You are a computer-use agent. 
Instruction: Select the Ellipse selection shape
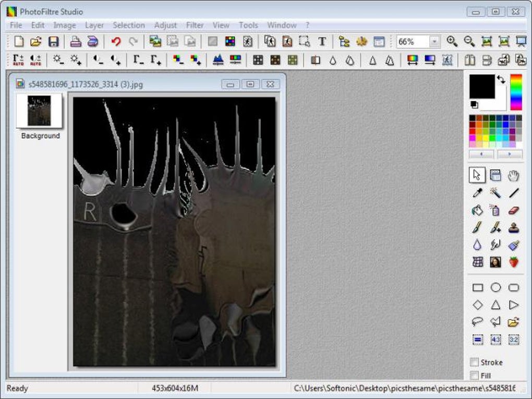pyautogui.click(x=495, y=288)
